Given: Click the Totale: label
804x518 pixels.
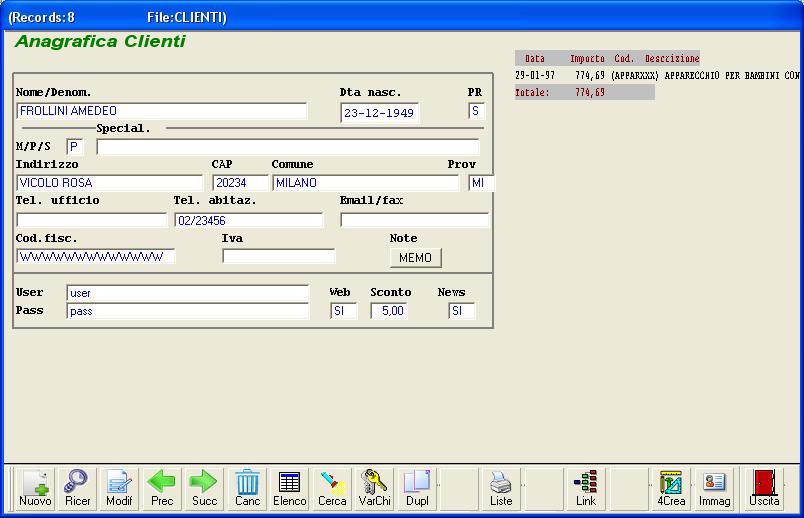Looking at the screenshot, I should coord(532,92).
